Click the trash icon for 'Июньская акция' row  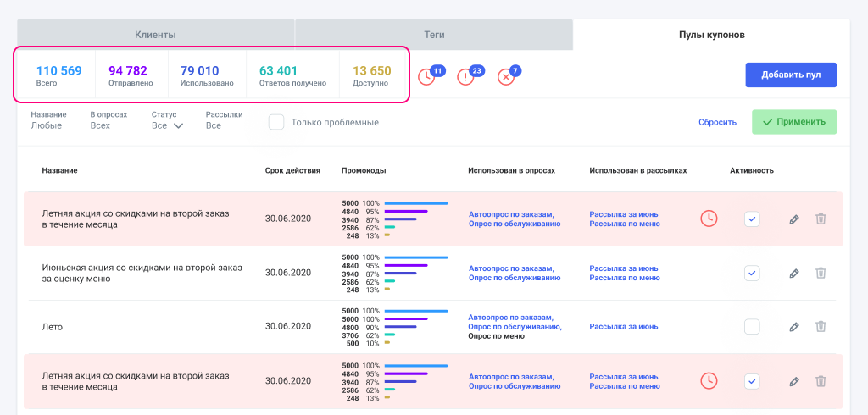point(821,273)
